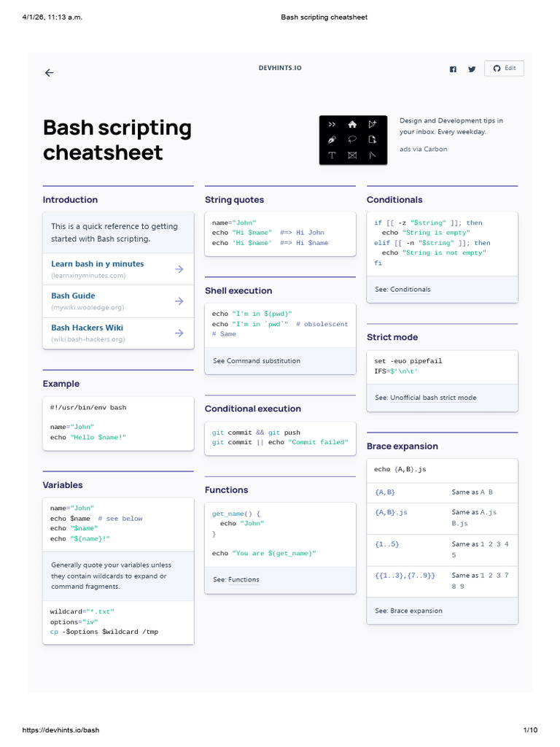Click the back arrow icon

pyautogui.click(x=49, y=72)
